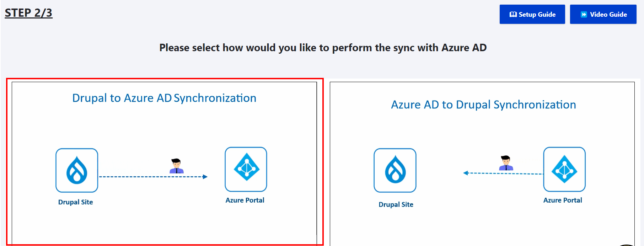Select the Azure AD to Drupal Synchronization title
Viewport: 644px width, 246px height.
coord(483,105)
